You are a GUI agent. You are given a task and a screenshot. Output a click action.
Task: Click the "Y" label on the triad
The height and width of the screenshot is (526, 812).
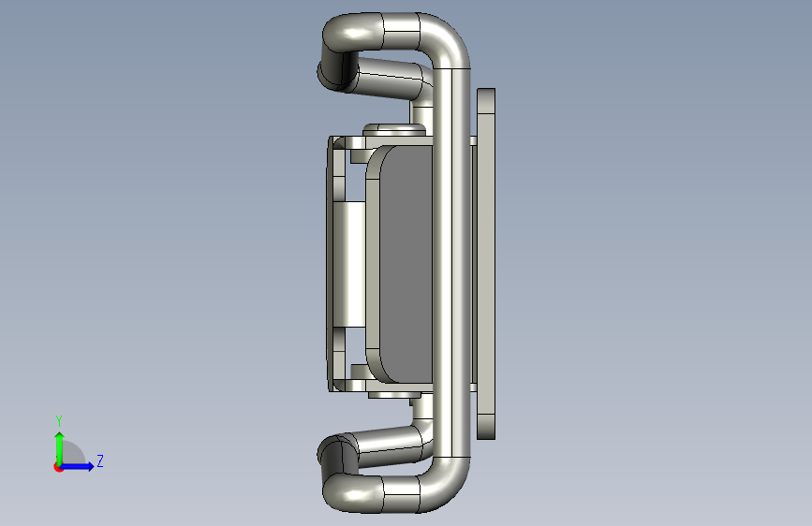pos(59,420)
